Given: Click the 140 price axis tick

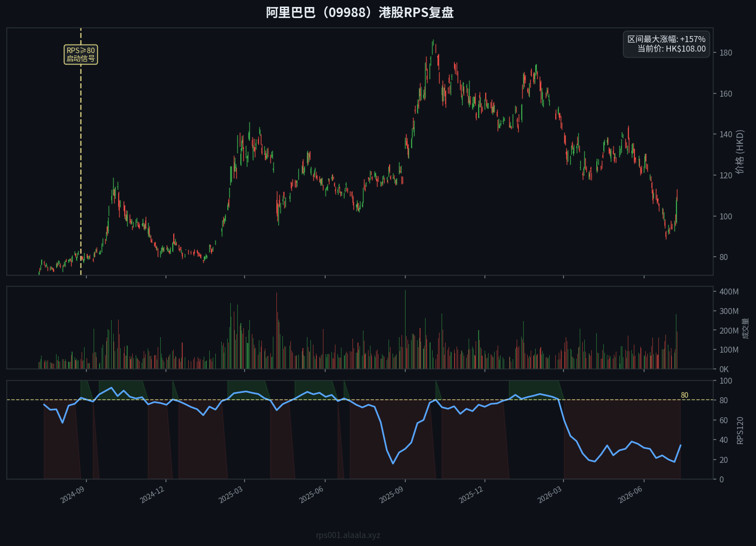Looking at the screenshot, I should (x=725, y=134).
